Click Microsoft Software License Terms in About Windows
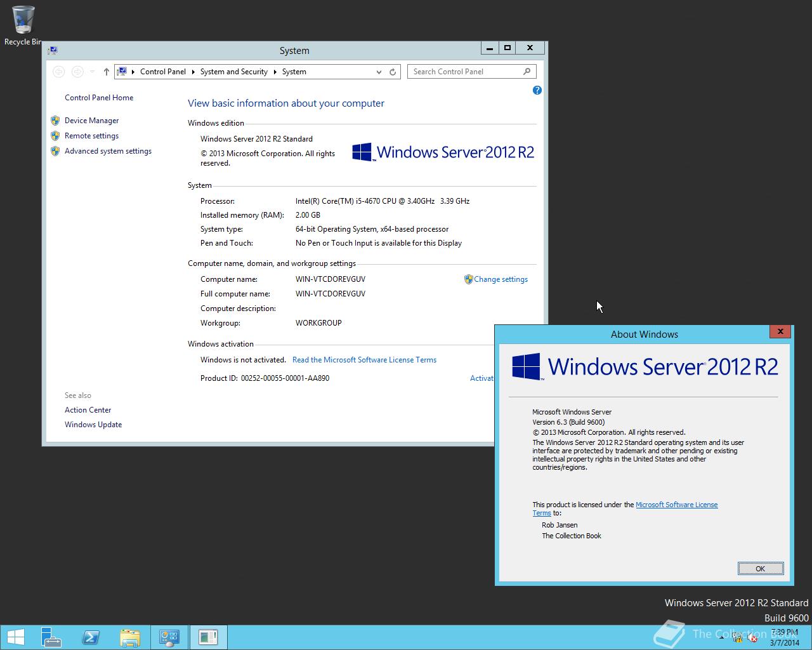The width and height of the screenshot is (812, 650). click(x=676, y=505)
